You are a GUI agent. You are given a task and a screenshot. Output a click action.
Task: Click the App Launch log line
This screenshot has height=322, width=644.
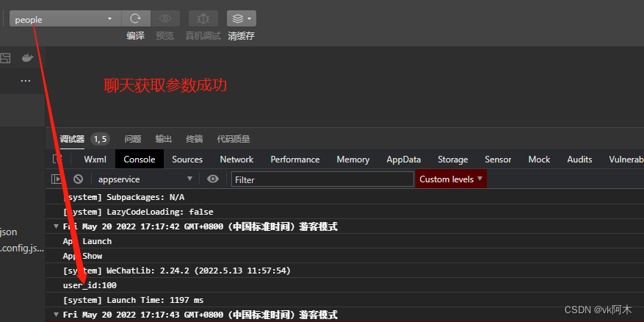pos(87,241)
